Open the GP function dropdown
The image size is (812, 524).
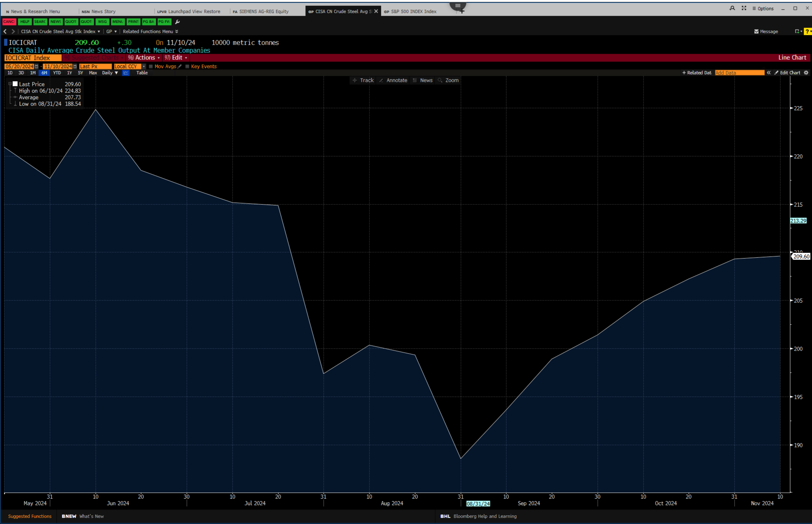(111, 31)
